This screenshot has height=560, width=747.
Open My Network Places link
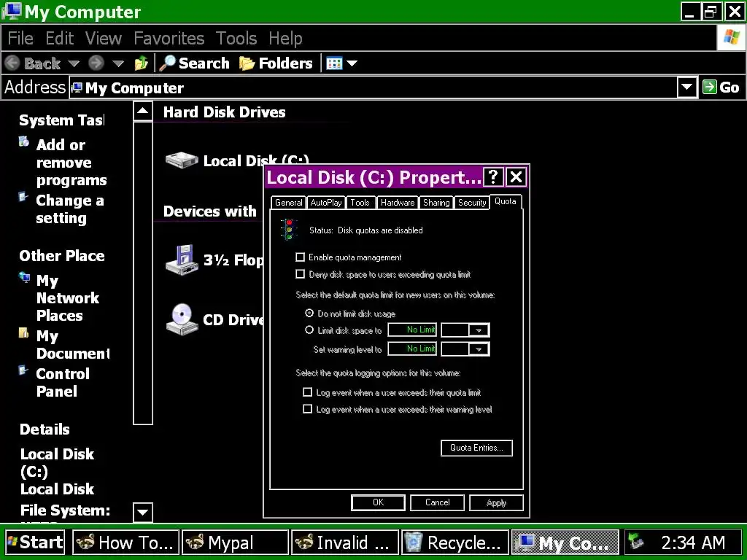click(68, 297)
